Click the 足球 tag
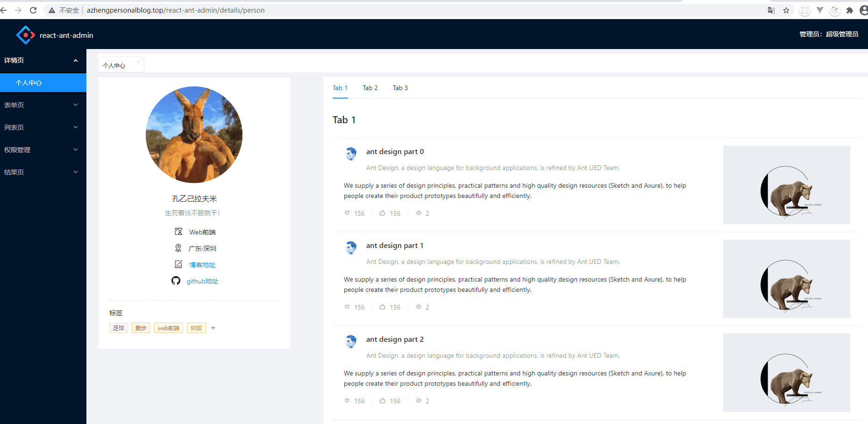868x424 pixels. click(119, 328)
